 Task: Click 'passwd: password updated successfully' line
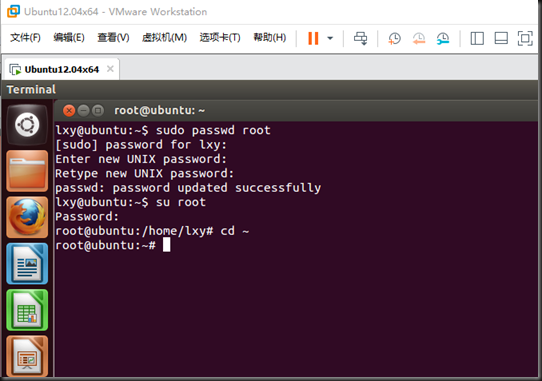point(188,188)
